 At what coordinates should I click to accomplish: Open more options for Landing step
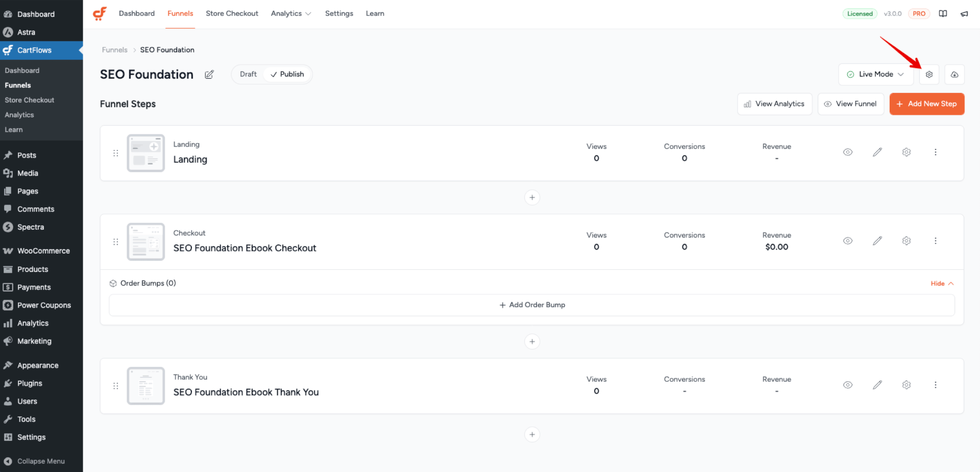(936, 152)
